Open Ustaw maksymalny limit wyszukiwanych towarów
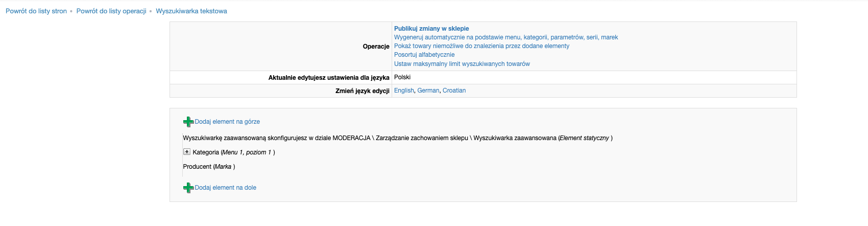868x226 pixels. [462, 64]
